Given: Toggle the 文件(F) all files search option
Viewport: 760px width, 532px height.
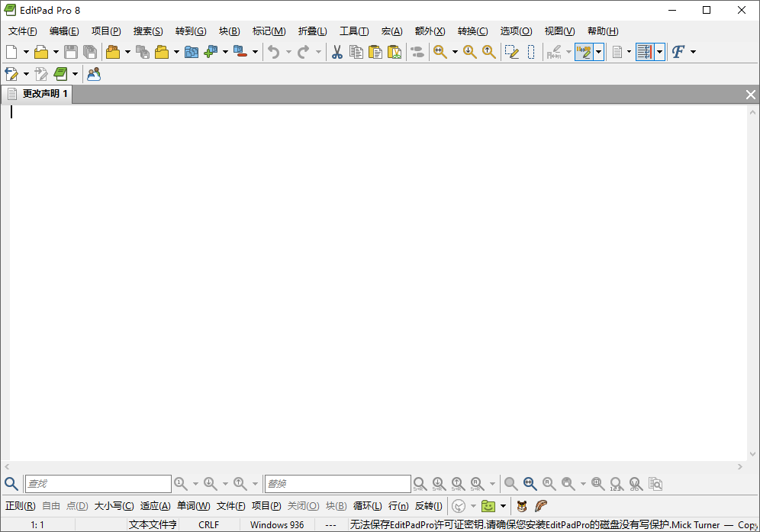Looking at the screenshot, I should click(230, 506).
